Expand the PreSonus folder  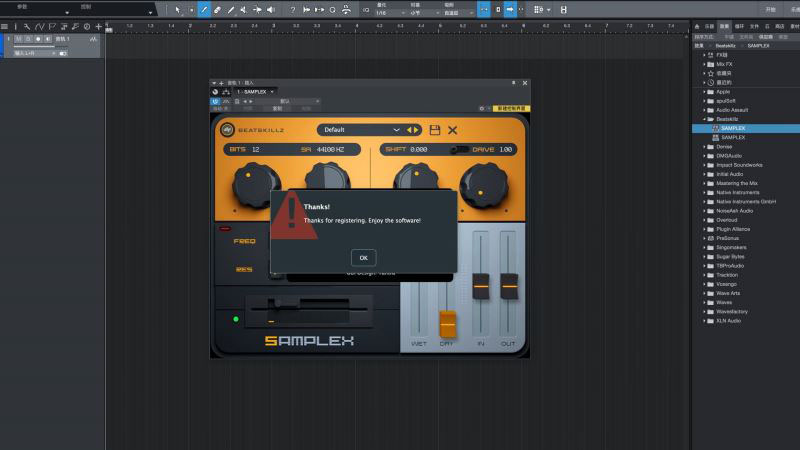point(705,238)
